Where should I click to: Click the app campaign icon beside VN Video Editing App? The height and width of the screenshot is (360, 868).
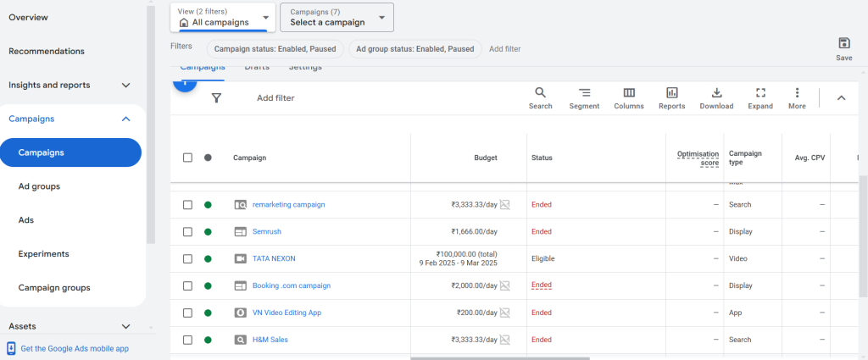[x=240, y=313]
